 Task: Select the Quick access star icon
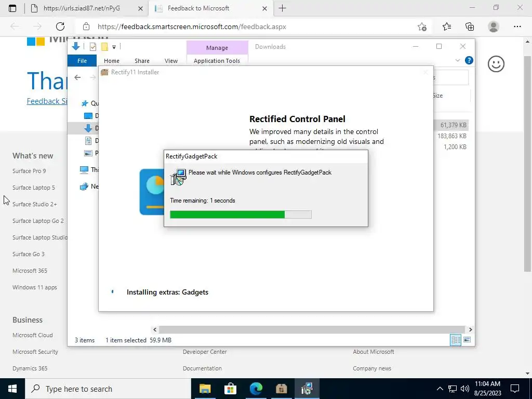pos(85,103)
